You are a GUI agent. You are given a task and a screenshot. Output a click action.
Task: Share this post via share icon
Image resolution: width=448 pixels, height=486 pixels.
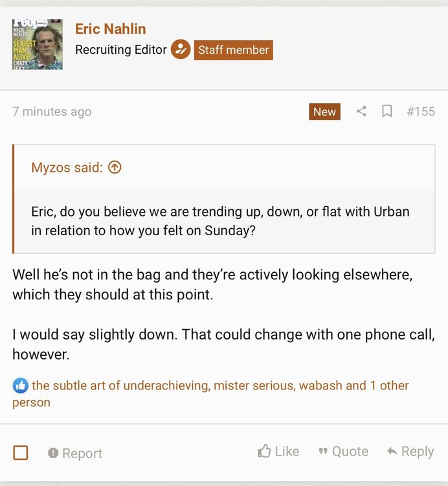point(361,111)
